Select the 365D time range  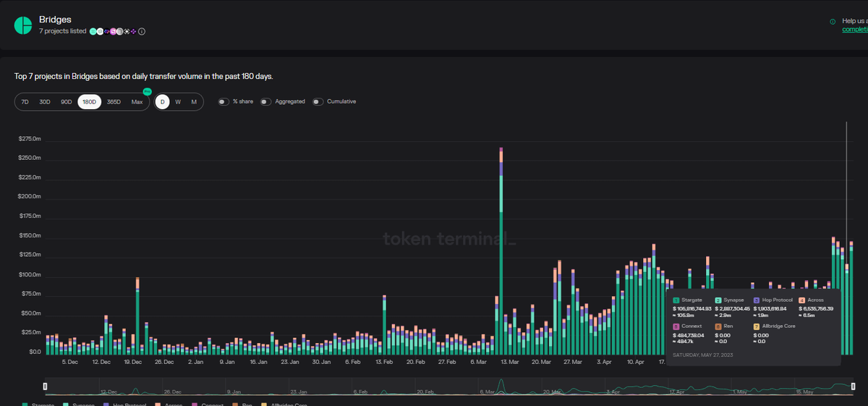114,102
